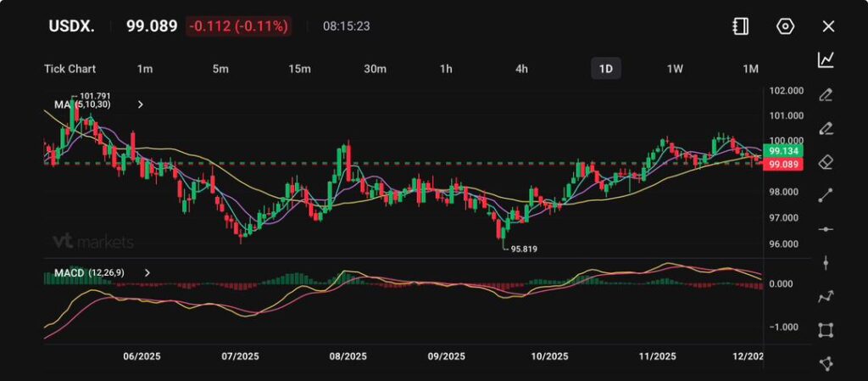Select the polygon node shape tool
This screenshot has height=381, width=868.
(x=826, y=363)
